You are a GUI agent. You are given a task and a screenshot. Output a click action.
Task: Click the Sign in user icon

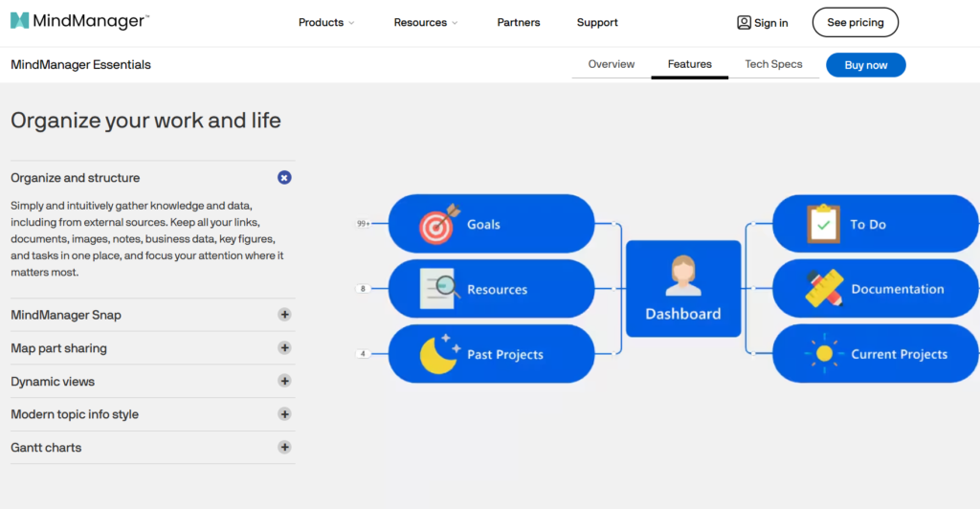click(744, 22)
